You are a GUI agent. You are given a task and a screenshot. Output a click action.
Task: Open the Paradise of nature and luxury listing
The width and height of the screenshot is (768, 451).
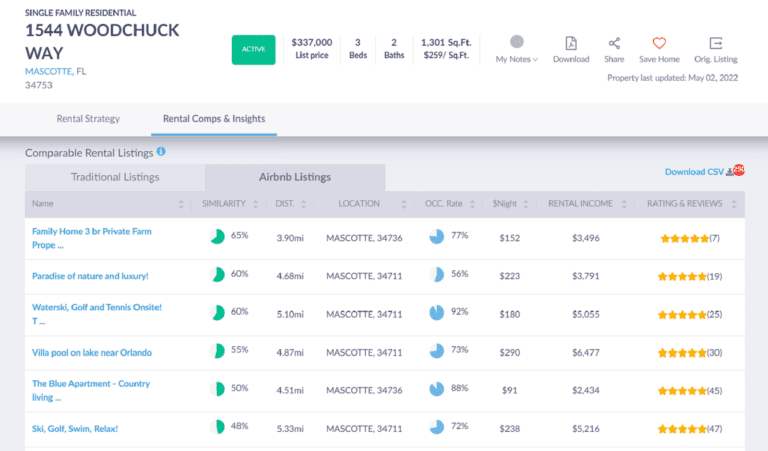click(x=90, y=275)
